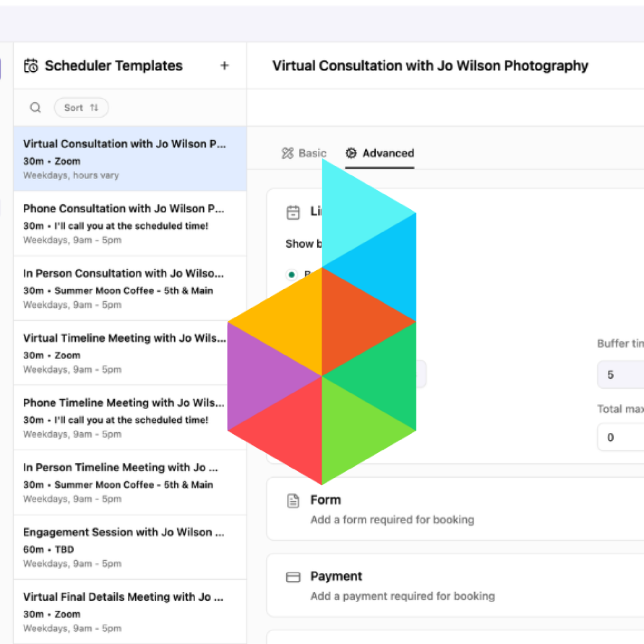This screenshot has width=644, height=644.
Task: Open the Payment section card
Action: pos(455,586)
